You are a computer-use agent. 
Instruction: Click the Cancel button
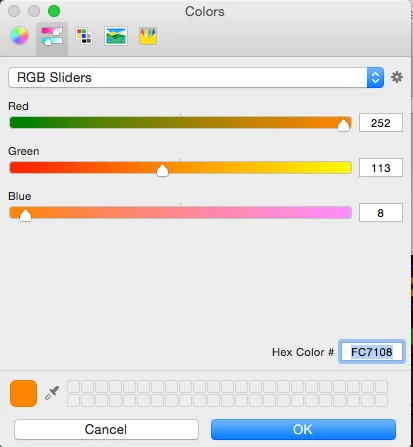(106, 429)
